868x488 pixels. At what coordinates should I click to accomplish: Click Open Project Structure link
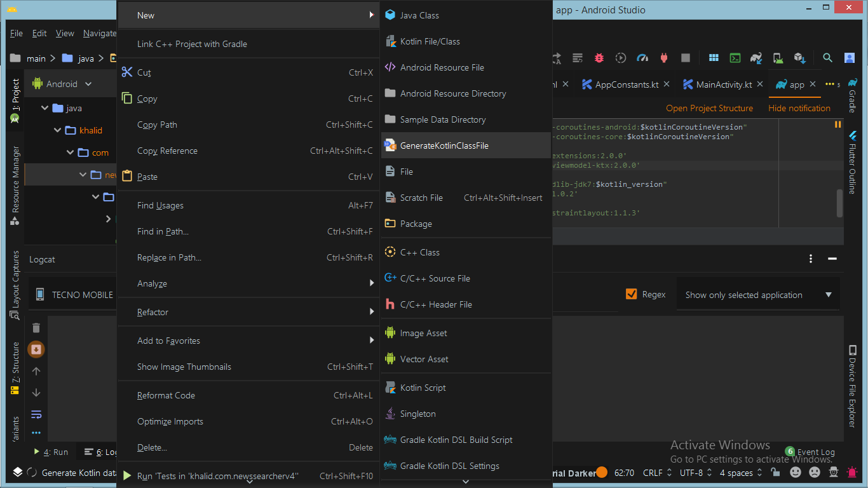709,108
